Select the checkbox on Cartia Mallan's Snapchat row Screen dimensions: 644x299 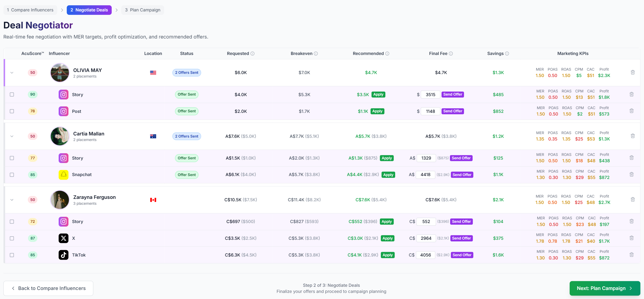pyautogui.click(x=12, y=175)
